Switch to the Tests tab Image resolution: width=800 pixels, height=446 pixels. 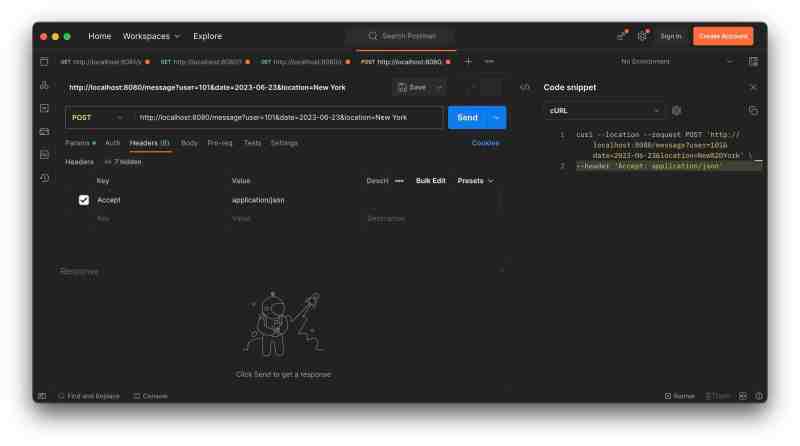tap(252, 143)
